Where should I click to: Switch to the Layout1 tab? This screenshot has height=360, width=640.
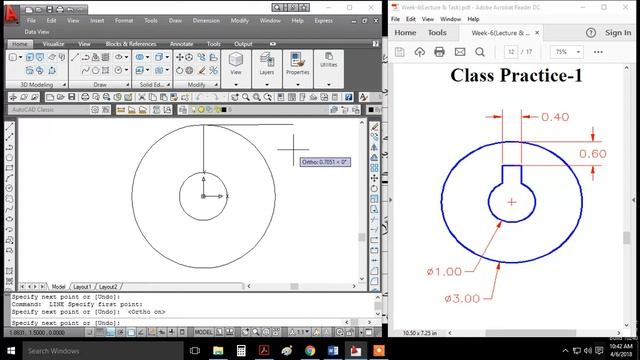coord(82,287)
